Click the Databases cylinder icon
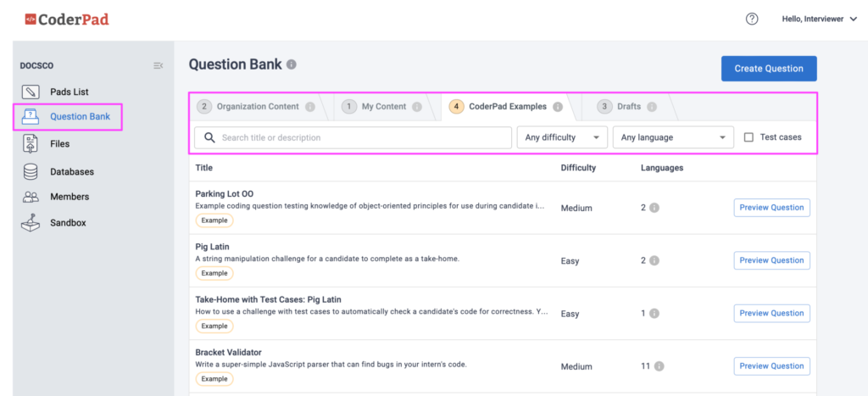Image resolution: width=868 pixels, height=396 pixels. [x=31, y=171]
